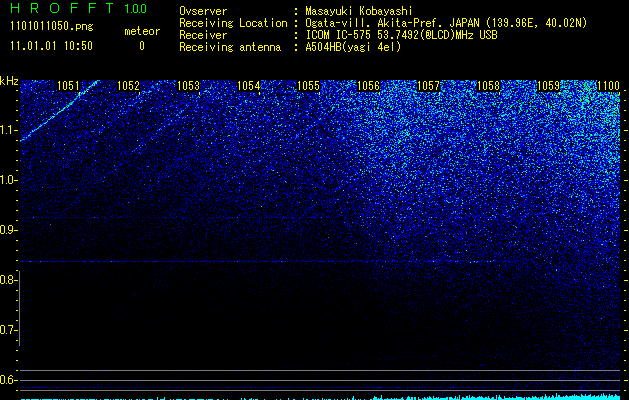The height and width of the screenshot is (400, 629).
Task: Click the Ovserver label
Action: 203,11
